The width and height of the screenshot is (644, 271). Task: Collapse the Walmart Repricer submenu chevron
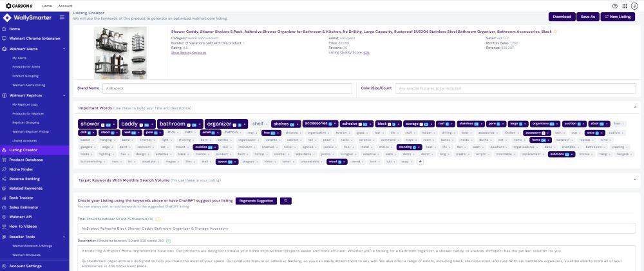(64, 96)
